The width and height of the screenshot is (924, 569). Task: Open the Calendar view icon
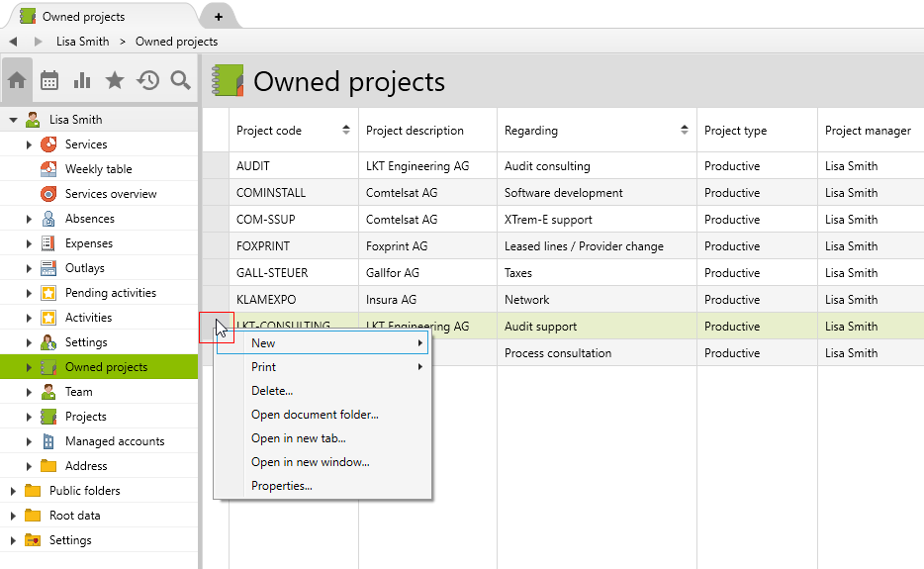(49, 81)
